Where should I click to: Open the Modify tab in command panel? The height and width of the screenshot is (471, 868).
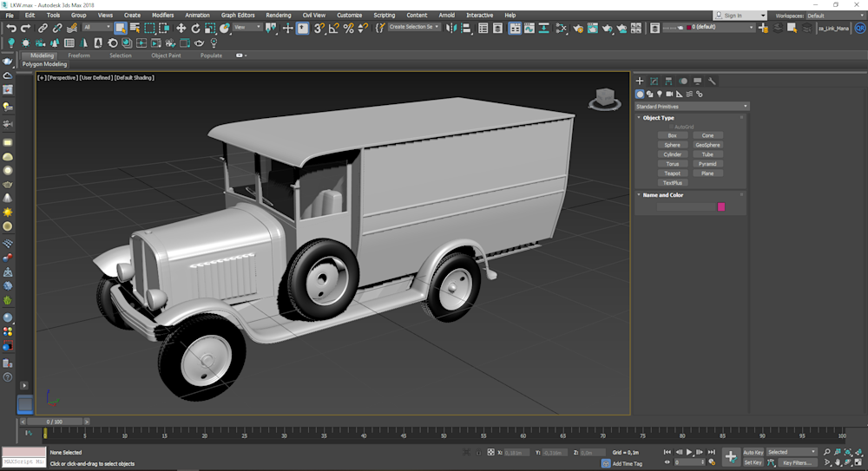click(x=654, y=82)
